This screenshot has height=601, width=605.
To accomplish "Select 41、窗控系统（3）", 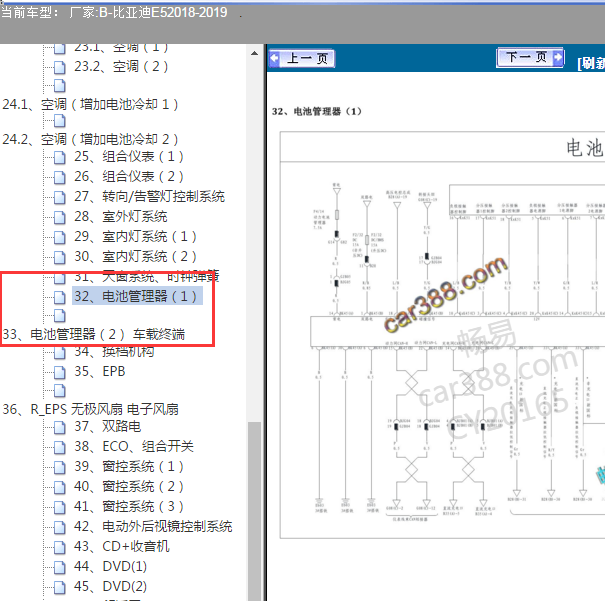I will [128, 506].
